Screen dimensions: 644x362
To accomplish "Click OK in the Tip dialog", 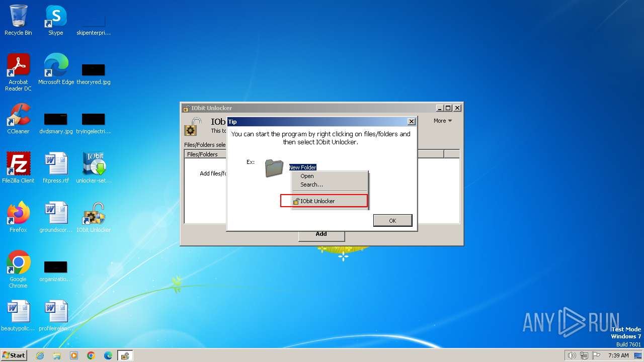I will (392, 221).
